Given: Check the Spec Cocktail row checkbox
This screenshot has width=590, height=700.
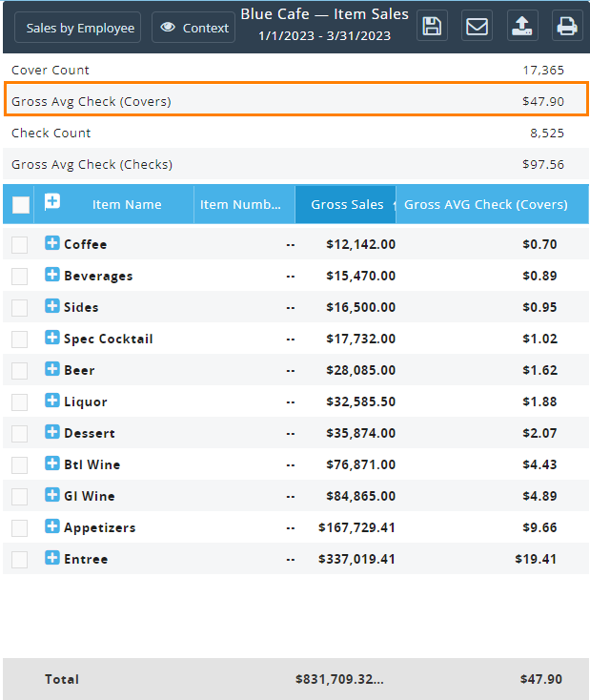Looking at the screenshot, I should [x=20, y=340].
